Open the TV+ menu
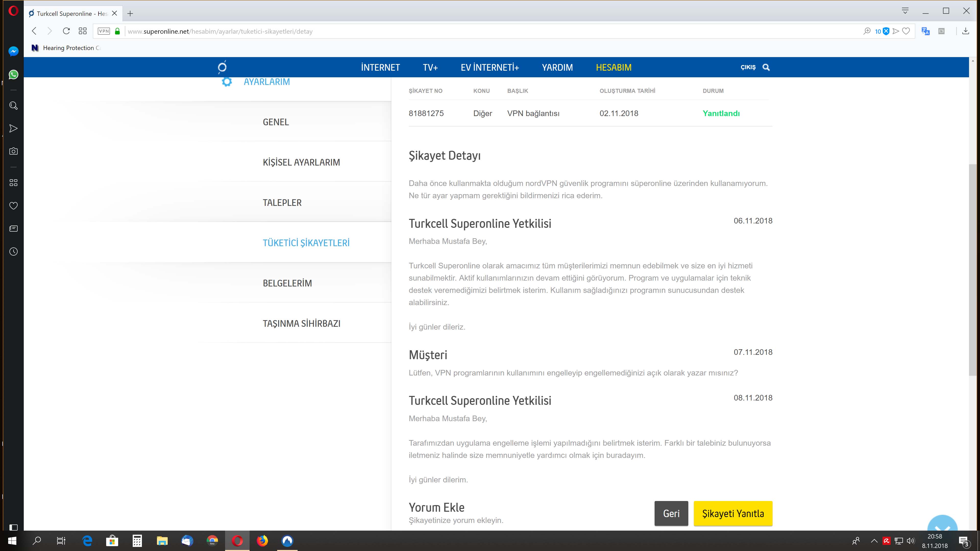This screenshot has width=980, height=551. pos(430,67)
